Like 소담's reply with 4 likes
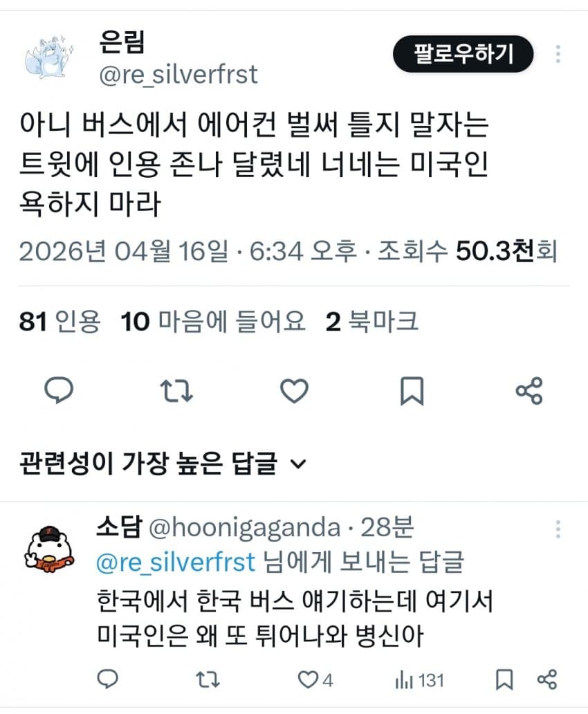Image resolution: width=588 pixels, height=714 pixels. coord(315,680)
